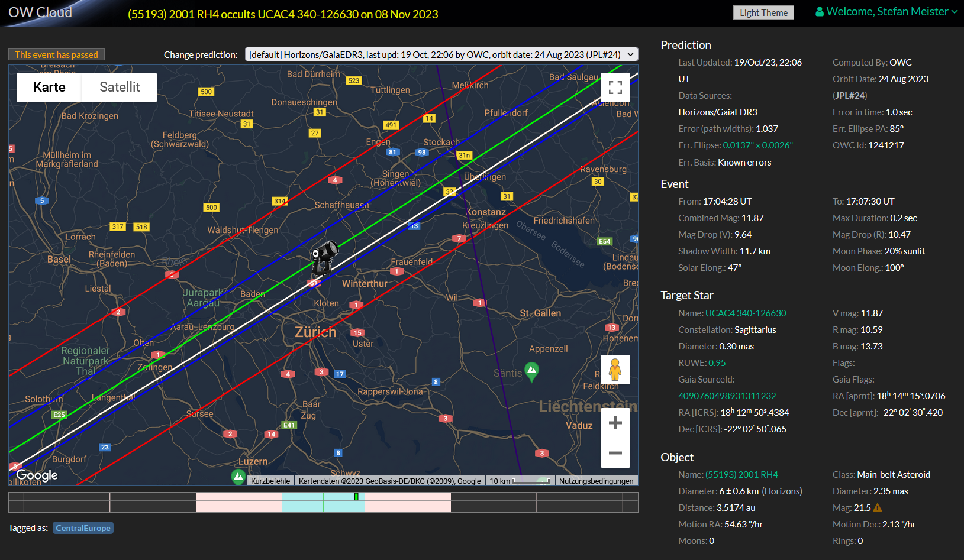The width and height of the screenshot is (964, 560).
Task: Click the CentralEurope tag
Action: pyautogui.click(x=83, y=528)
